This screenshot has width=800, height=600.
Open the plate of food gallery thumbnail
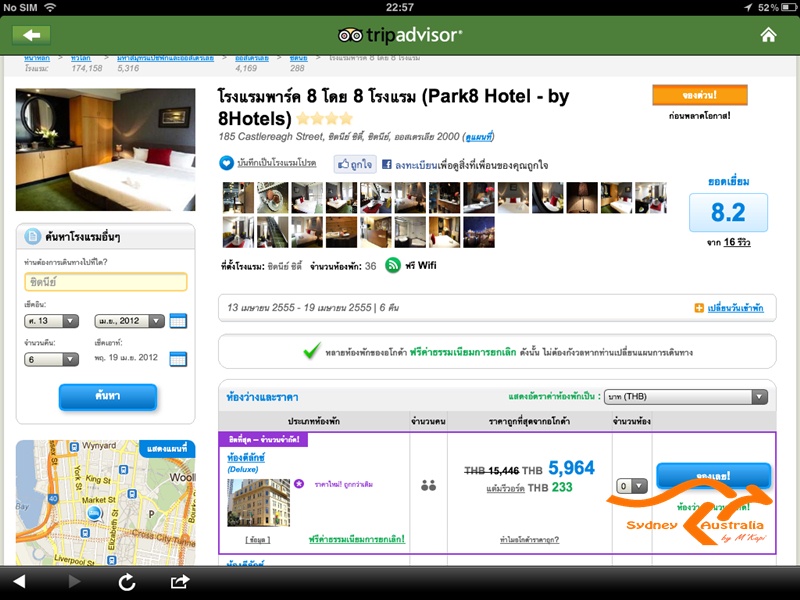(272, 197)
